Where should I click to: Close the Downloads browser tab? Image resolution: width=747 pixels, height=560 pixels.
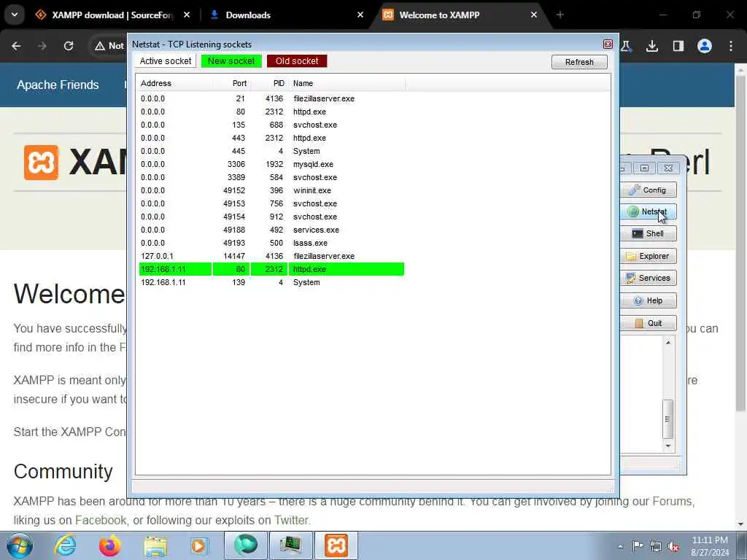(360, 15)
